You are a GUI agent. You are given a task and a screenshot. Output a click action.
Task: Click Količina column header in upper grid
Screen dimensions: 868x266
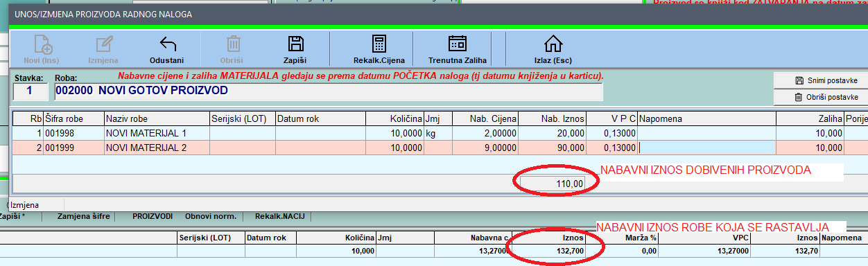click(x=396, y=119)
